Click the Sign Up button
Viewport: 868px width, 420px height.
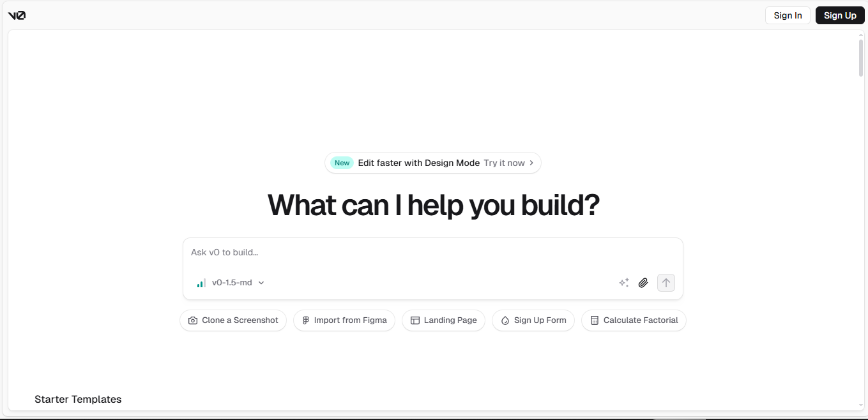pyautogui.click(x=840, y=15)
